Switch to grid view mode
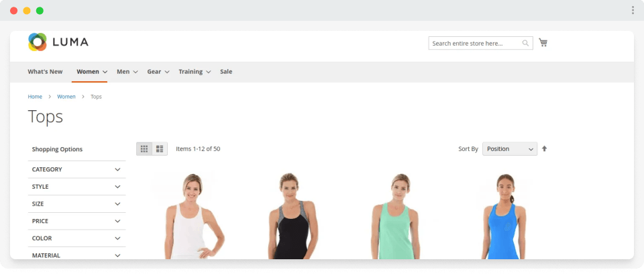This screenshot has width=644, height=274. click(144, 149)
